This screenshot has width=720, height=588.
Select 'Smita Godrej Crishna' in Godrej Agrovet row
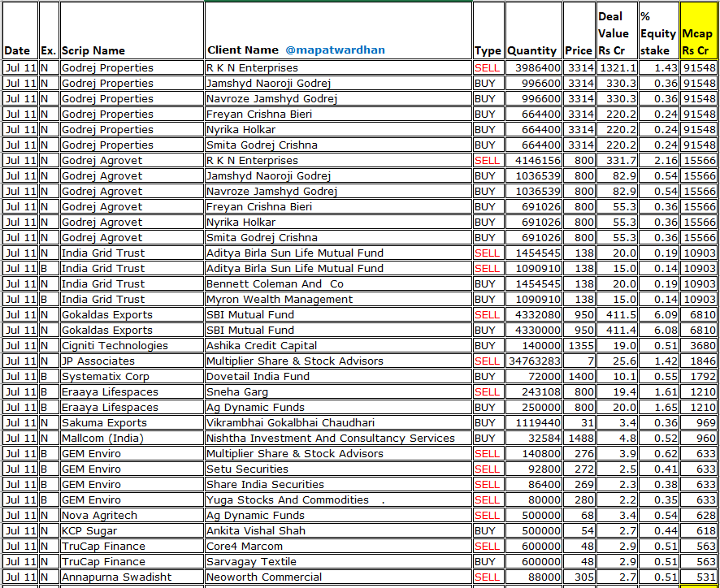[x=338, y=238]
